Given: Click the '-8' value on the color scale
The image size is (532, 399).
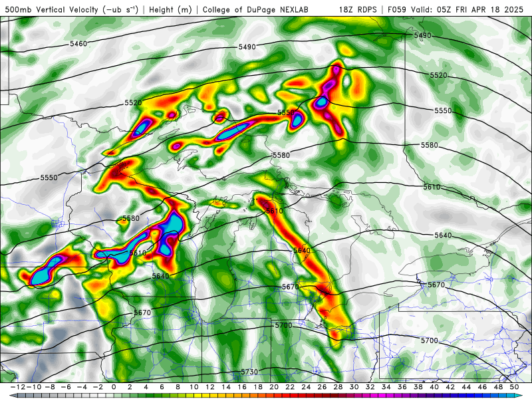Looking at the screenshot, I should point(49,387).
